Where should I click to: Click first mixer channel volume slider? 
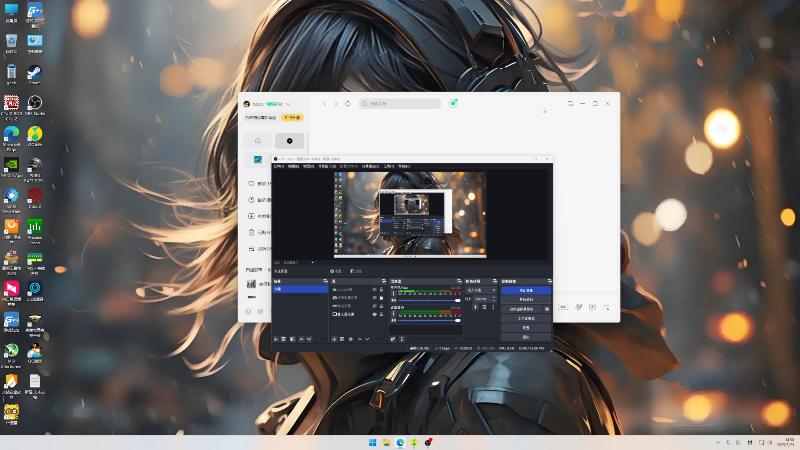pos(429,300)
